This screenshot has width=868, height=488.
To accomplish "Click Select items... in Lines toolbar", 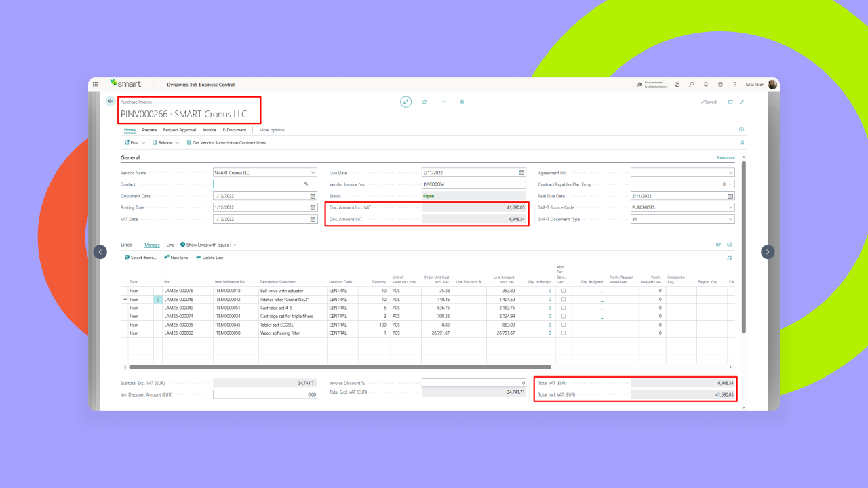I will (x=140, y=258).
